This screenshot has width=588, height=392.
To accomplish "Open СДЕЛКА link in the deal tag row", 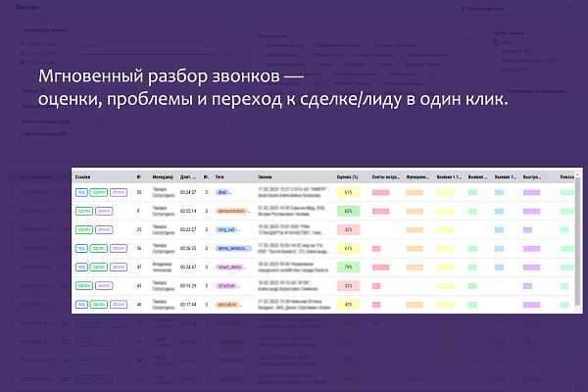I will point(99,192).
